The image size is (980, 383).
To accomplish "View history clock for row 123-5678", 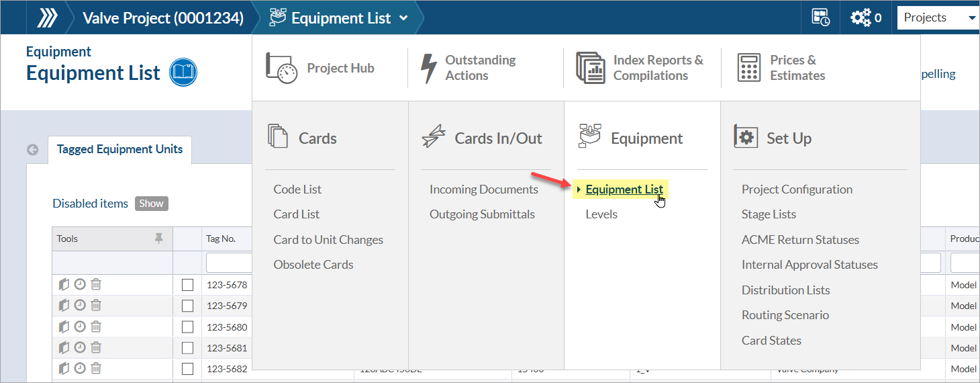I will click(x=80, y=284).
